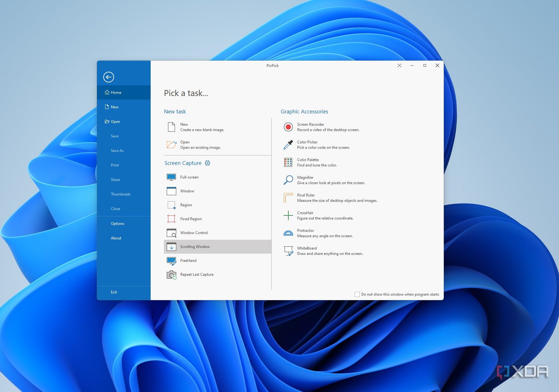Click the Open folder icon in sidebar
This screenshot has width=559, height=392.
[x=107, y=121]
